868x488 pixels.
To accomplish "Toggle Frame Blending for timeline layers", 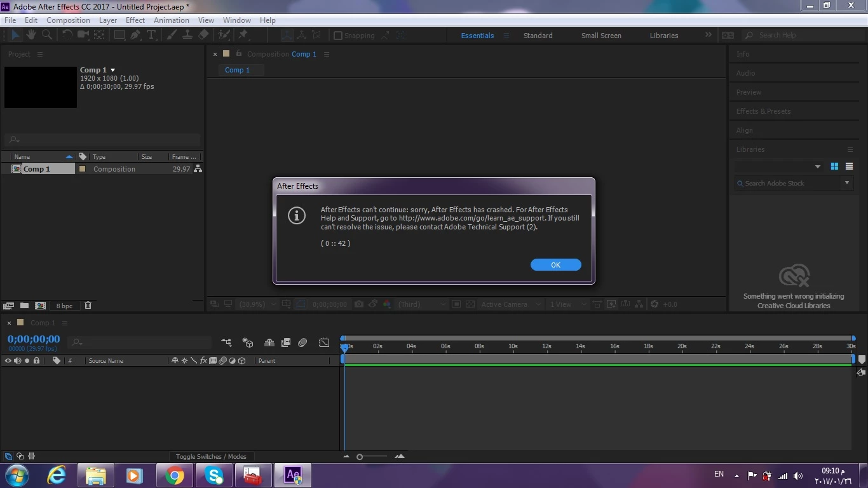I will tap(286, 342).
